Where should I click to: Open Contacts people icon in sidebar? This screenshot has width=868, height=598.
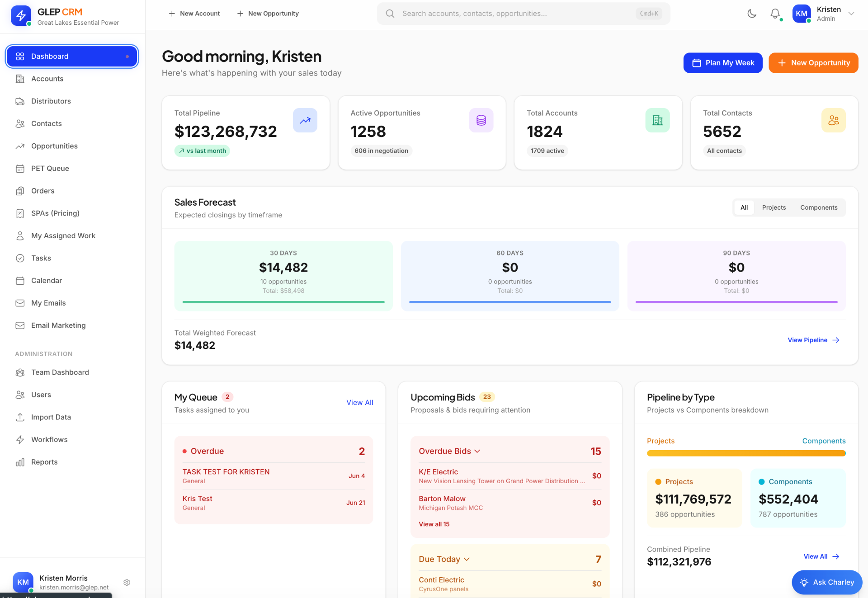(20, 123)
